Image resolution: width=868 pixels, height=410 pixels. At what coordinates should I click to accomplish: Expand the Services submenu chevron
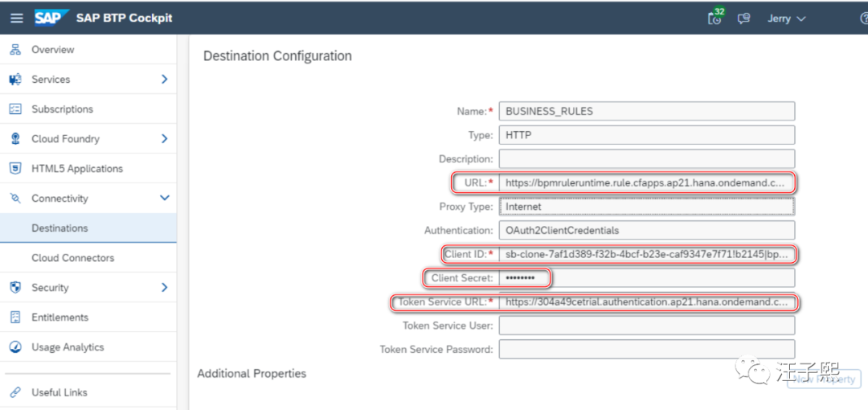click(164, 80)
